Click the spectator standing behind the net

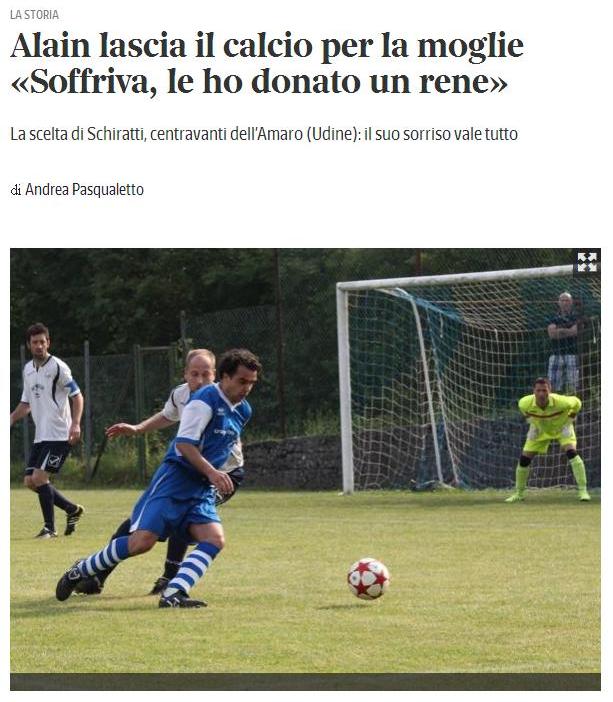tap(564, 340)
